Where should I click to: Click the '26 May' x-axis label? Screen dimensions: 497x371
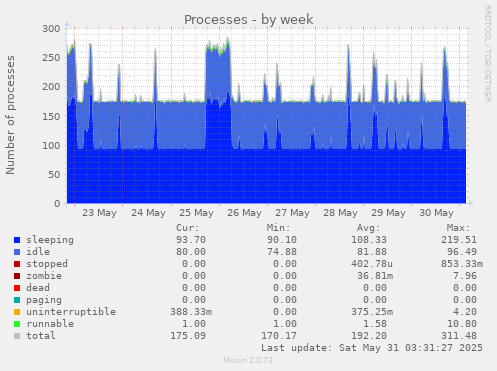point(244,213)
